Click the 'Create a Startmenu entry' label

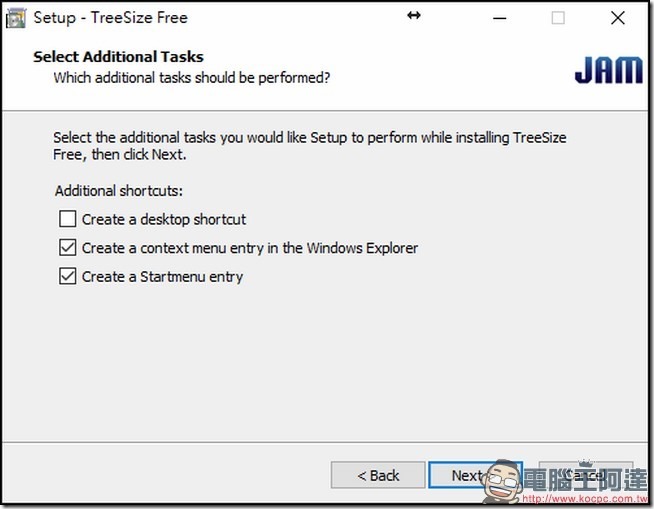coord(162,277)
